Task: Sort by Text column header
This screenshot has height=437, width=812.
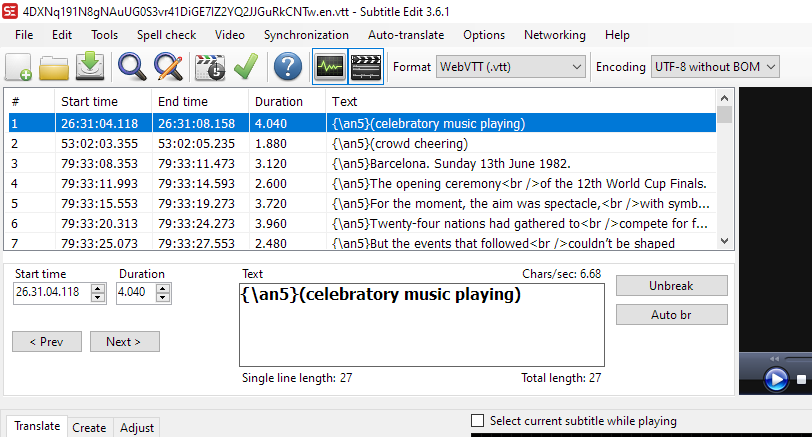Action: click(x=520, y=101)
